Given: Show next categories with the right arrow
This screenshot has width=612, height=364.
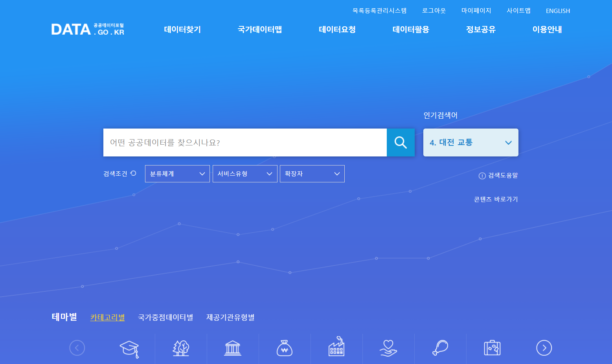Looking at the screenshot, I should pos(544,348).
